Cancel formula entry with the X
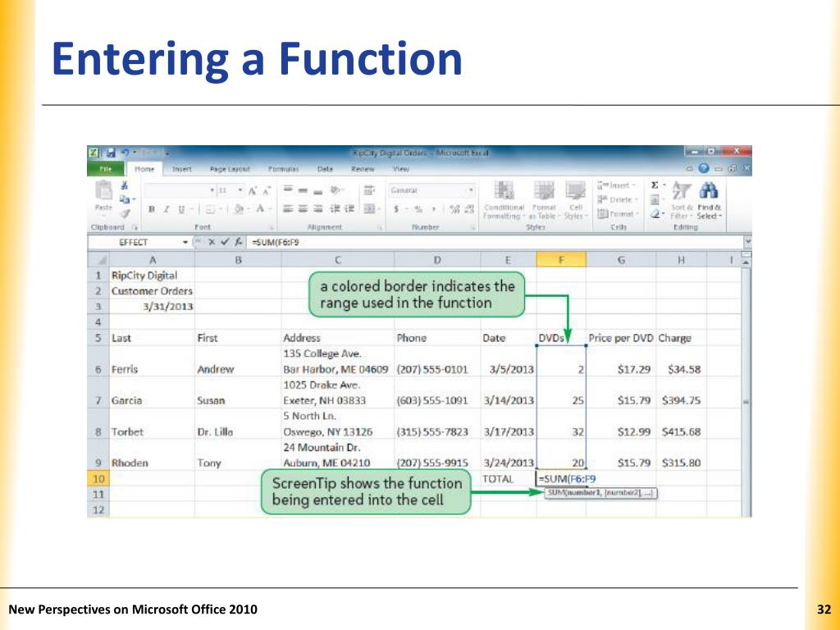 pos(212,242)
